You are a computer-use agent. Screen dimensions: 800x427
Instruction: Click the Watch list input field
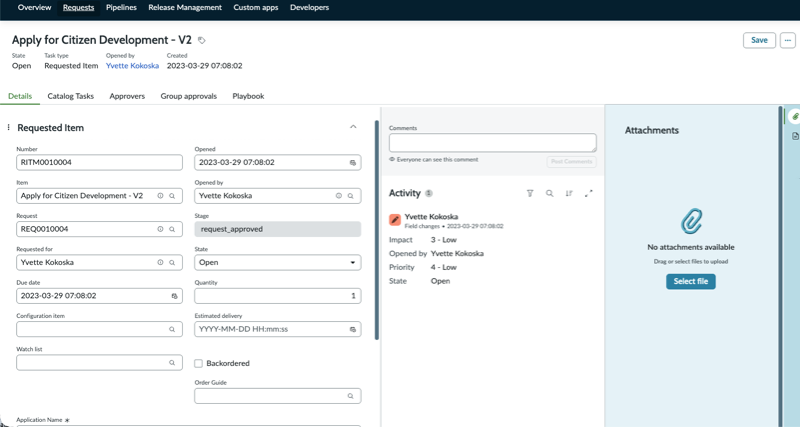[x=99, y=363]
